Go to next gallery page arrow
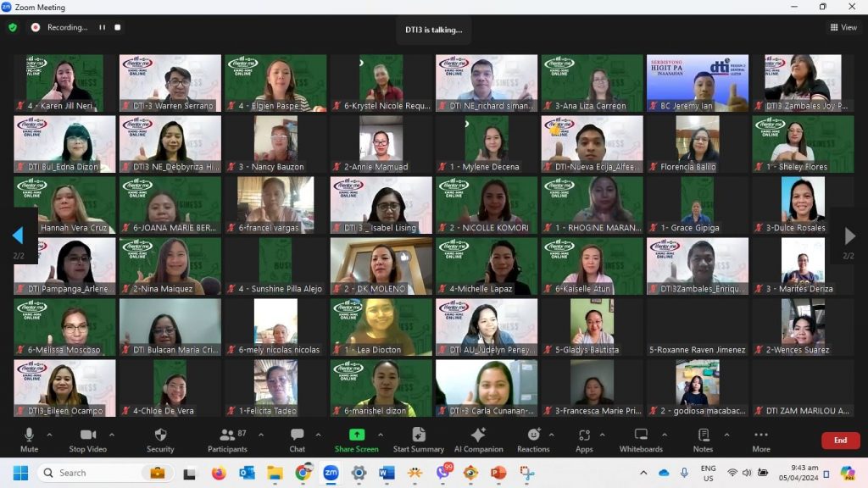The width and height of the screenshot is (868, 488). (x=849, y=236)
